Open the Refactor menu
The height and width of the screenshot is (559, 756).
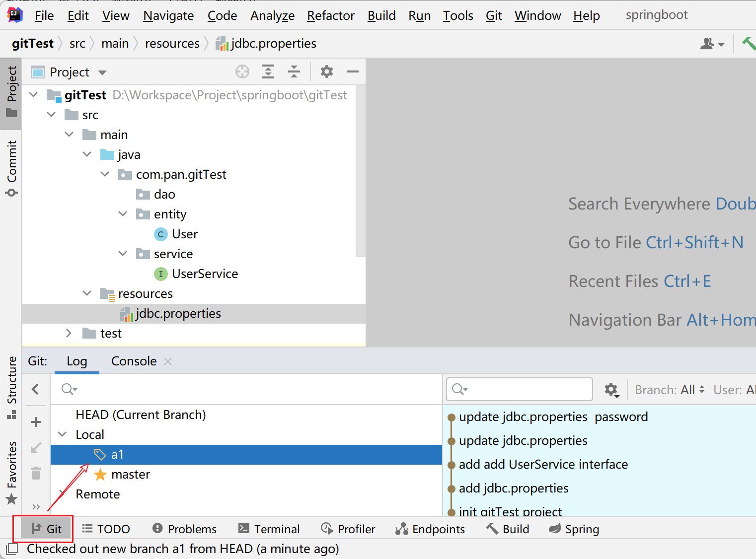[330, 15]
